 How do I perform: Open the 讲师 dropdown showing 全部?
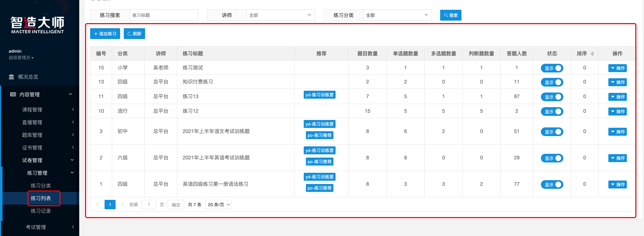pyautogui.click(x=281, y=15)
